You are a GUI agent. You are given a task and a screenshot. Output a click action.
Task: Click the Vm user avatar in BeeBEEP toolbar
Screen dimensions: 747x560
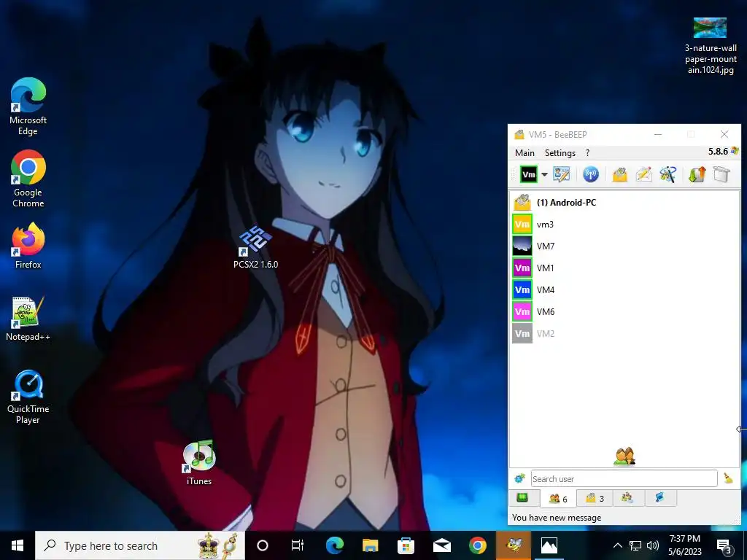coord(528,174)
